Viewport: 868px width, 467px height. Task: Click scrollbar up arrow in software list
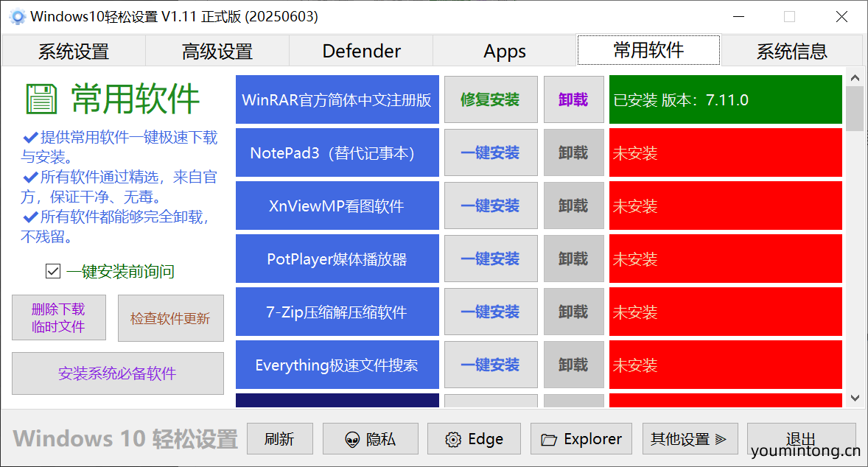click(855, 78)
